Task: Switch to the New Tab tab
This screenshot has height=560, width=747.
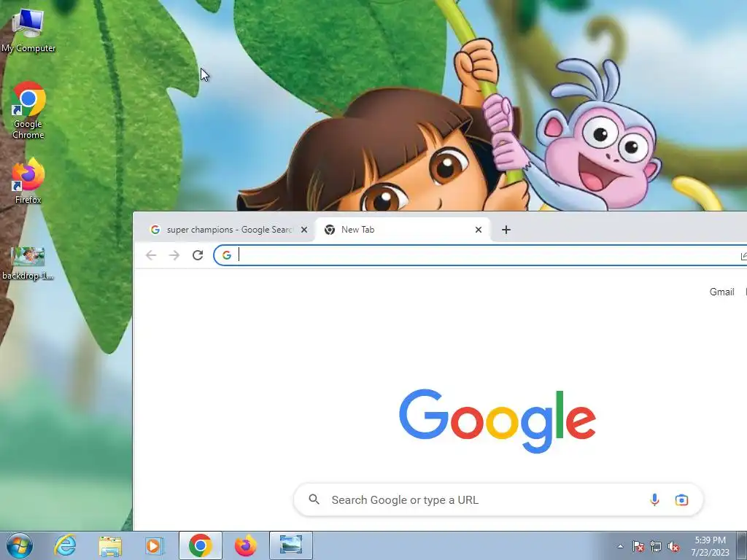Action: tap(403, 230)
